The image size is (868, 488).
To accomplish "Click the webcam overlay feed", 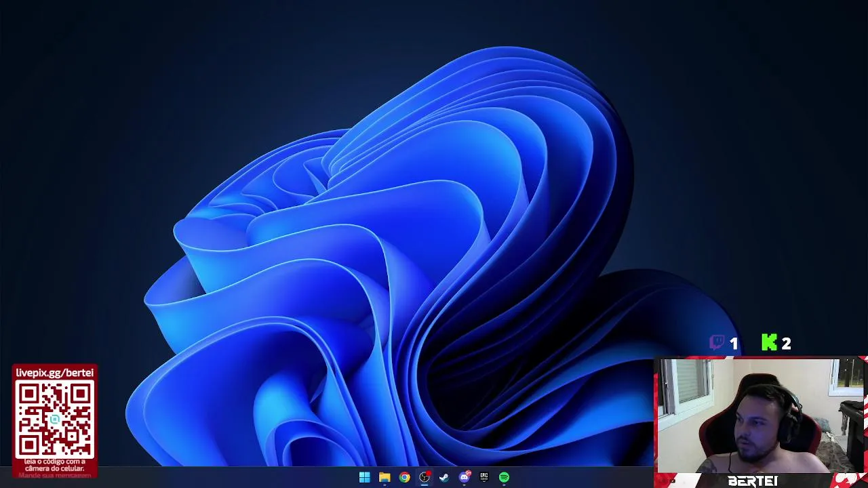I will click(759, 415).
